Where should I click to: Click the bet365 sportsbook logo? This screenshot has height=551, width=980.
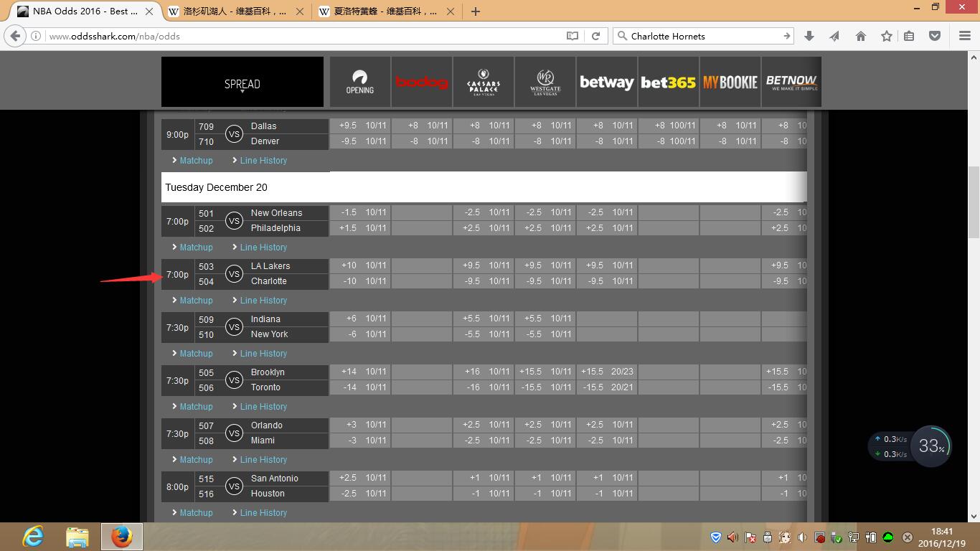point(668,83)
